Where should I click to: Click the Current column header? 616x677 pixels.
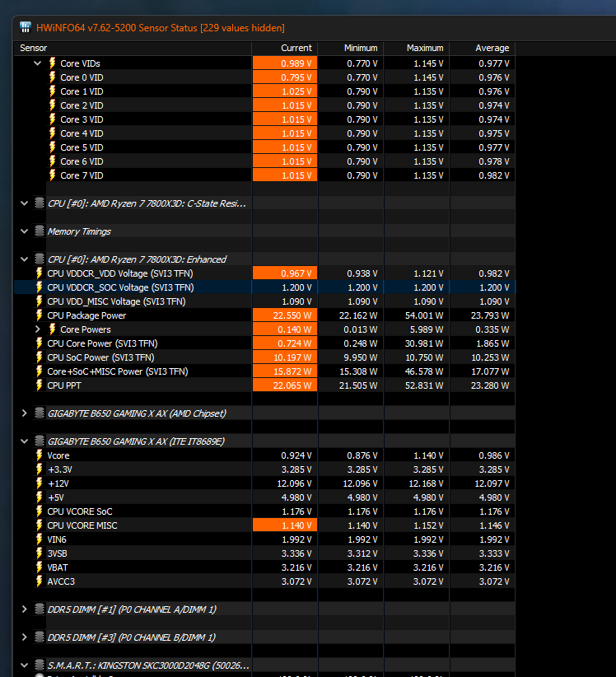pyautogui.click(x=285, y=48)
